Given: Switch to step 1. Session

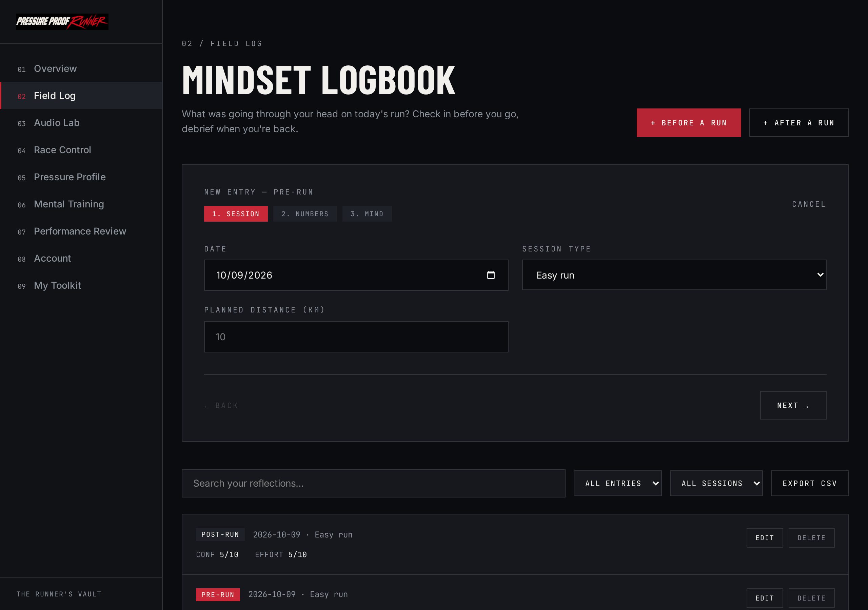Looking at the screenshot, I should click(236, 214).
